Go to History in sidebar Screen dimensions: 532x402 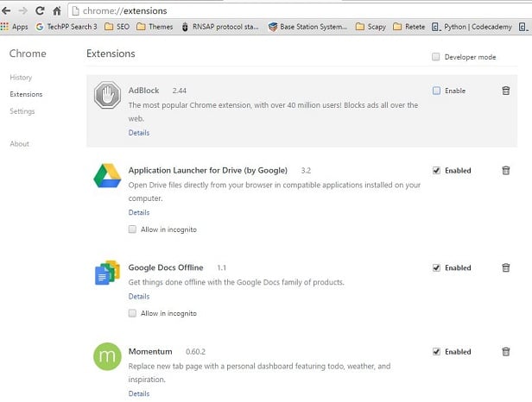coord(21,78)
